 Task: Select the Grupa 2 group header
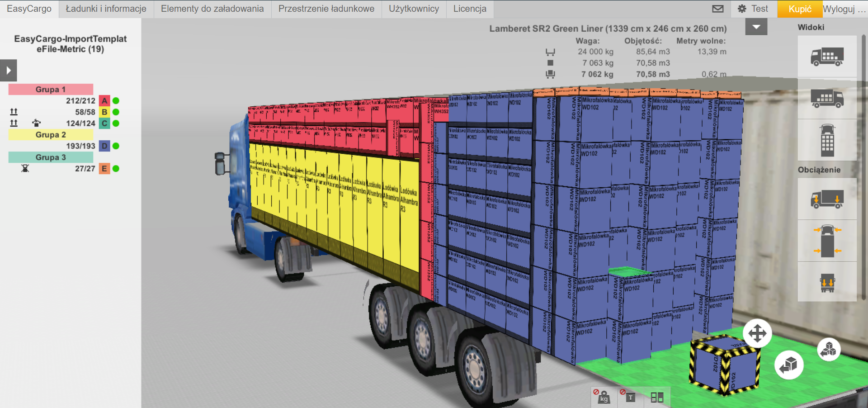coord(51,135)
